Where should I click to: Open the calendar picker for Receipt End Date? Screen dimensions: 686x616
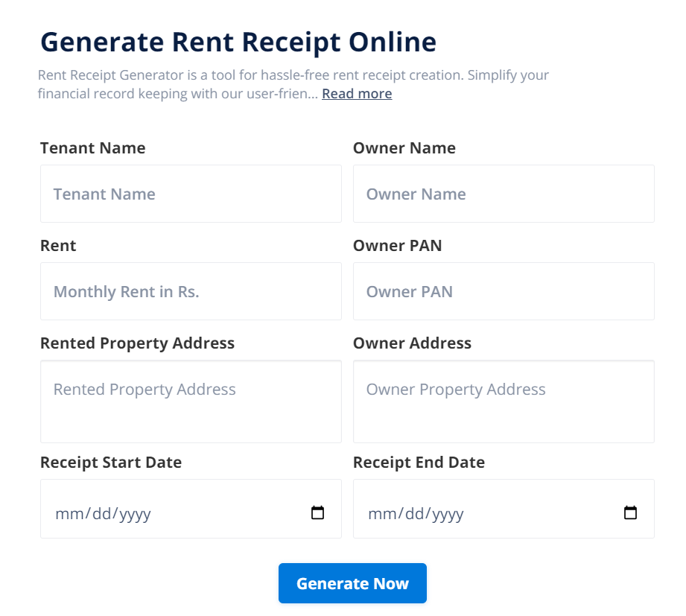[629, 512]
